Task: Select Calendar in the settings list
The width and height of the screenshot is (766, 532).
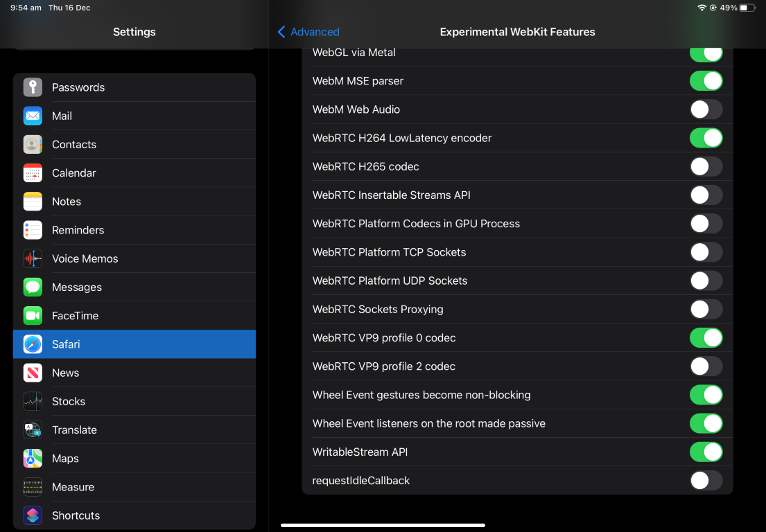Action: tap(134, 172)
